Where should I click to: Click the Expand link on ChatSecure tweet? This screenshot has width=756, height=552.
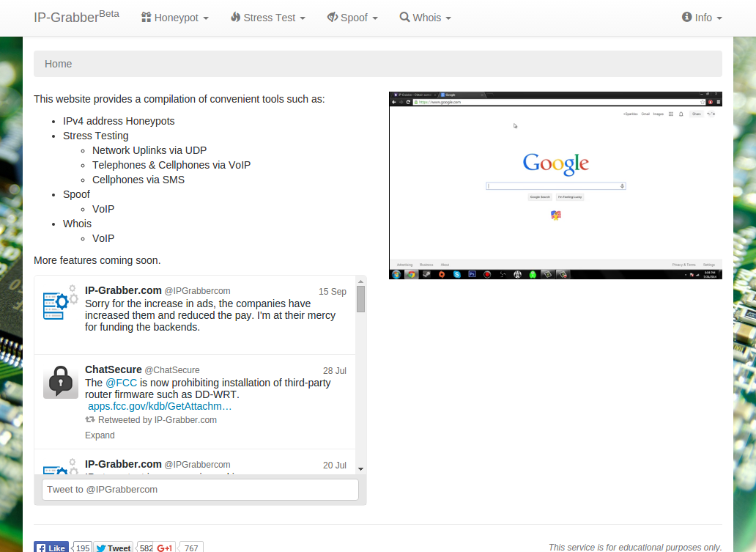pos(100,435)
